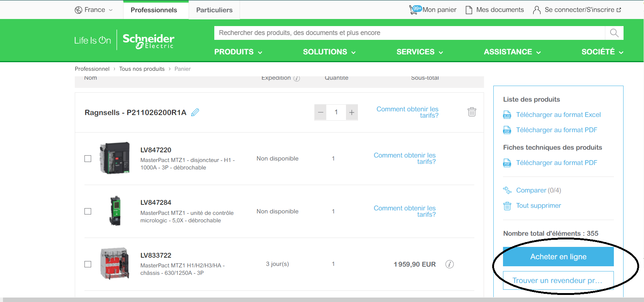Tick the checkbox for LV847220
The width and height of the screenshot is (644, 302).
[88, 159]
